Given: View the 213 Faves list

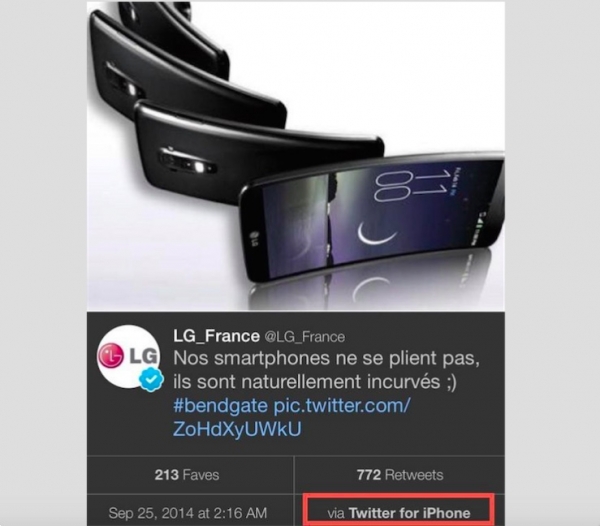Looking at the screenshot, I should pyautogui.click(x=187, y=475).
